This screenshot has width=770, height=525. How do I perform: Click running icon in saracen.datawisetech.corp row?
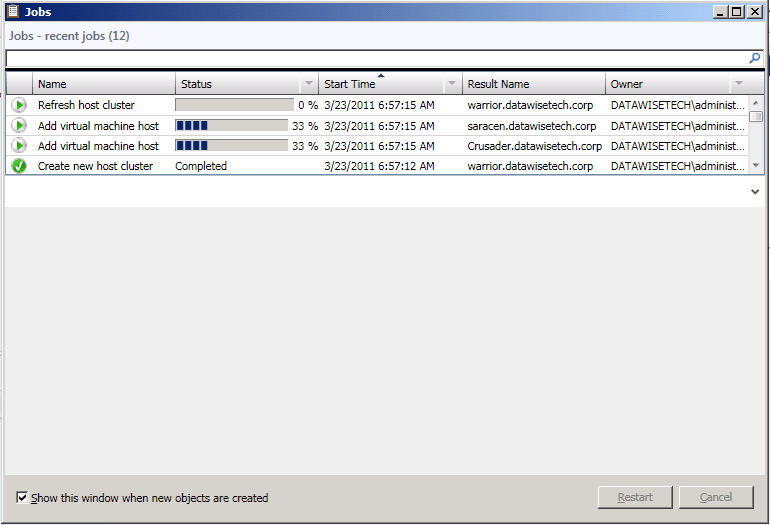(x=19, y=126)
